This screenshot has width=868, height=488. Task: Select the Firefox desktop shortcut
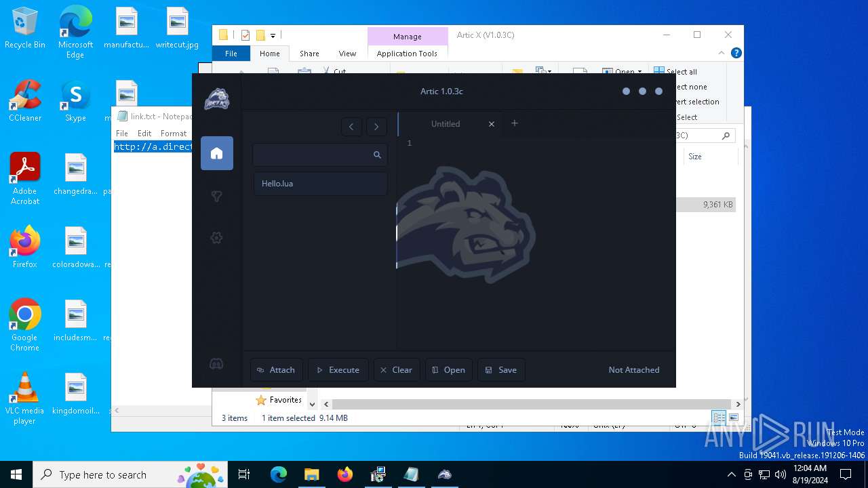pyautogui.click(x=25, y=247)
